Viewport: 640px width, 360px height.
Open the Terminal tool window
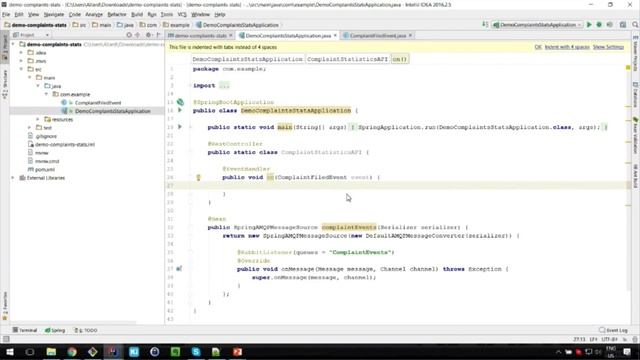click(x=25, y=330)
